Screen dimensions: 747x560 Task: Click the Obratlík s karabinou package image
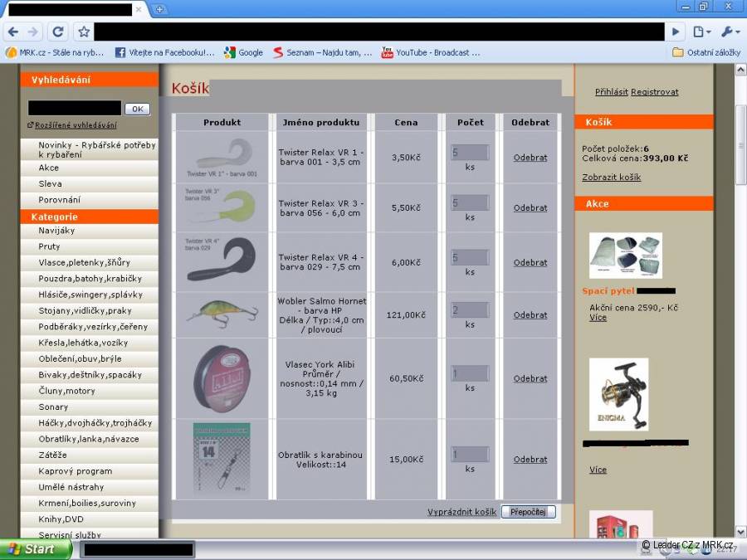(222, 458)
